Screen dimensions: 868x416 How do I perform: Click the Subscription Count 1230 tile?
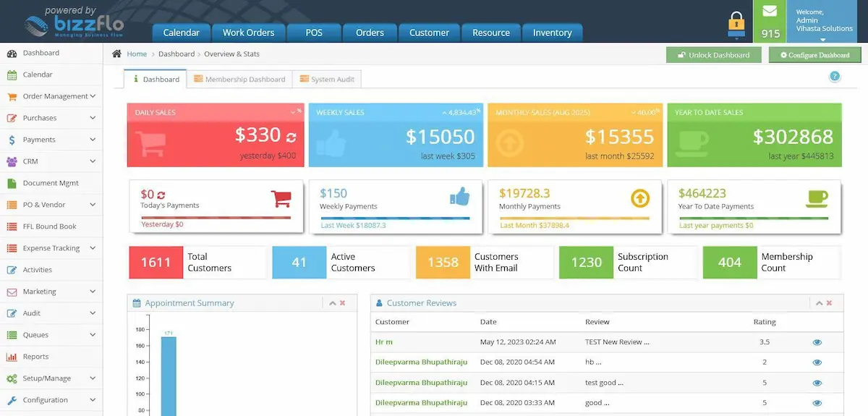pos(628,263)
